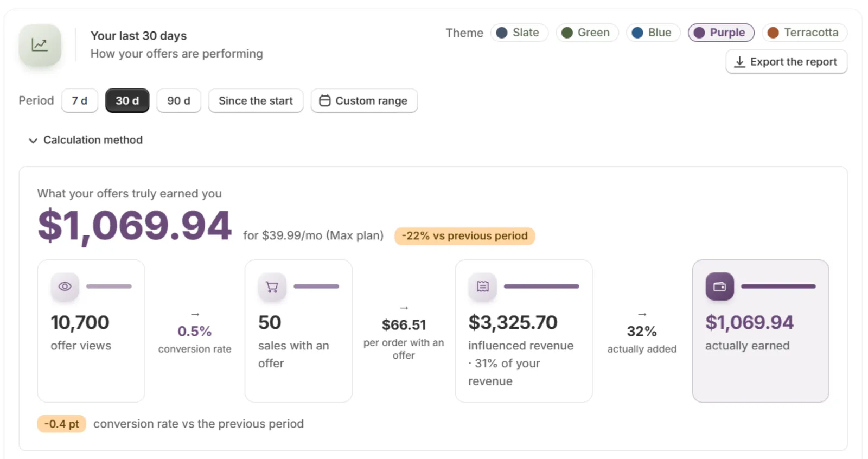The image size is (868, 459).
Task: Select the Terracotta theme
Action: click(x=805, y=33)
